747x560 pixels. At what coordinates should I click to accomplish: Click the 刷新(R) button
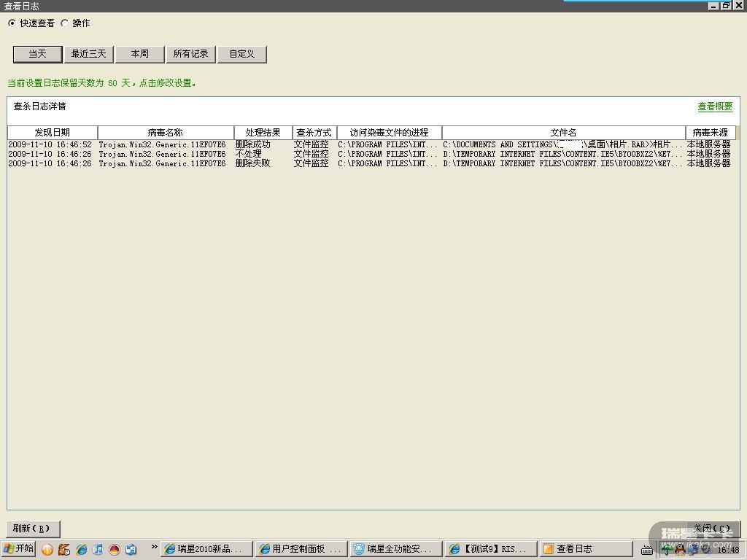tap(33, 529)
